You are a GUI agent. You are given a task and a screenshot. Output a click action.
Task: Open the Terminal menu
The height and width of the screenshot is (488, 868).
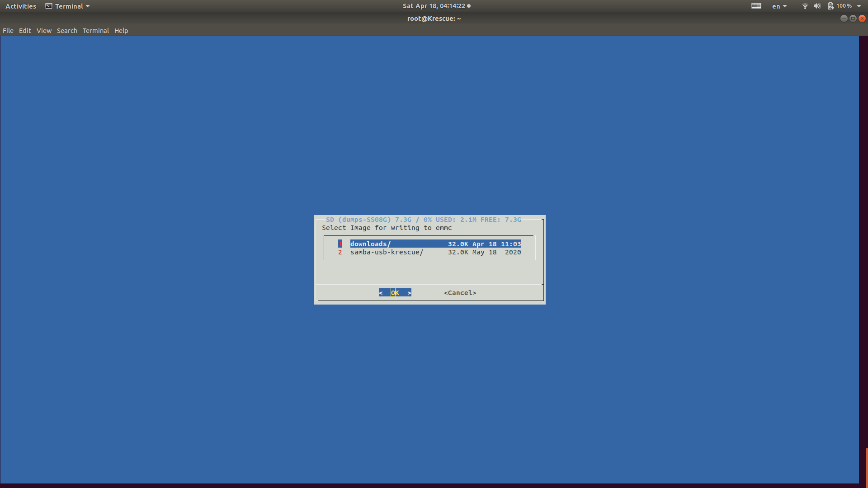tap(95, 31)
